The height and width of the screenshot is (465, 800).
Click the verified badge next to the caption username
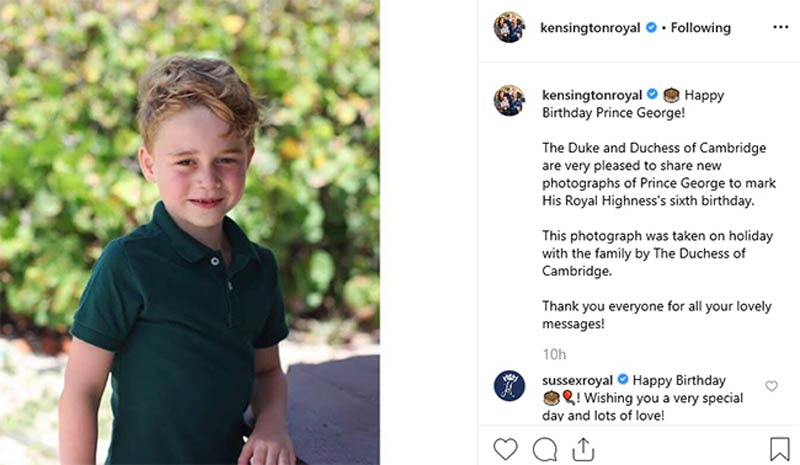pyautogui.click(x=651, y=95)
